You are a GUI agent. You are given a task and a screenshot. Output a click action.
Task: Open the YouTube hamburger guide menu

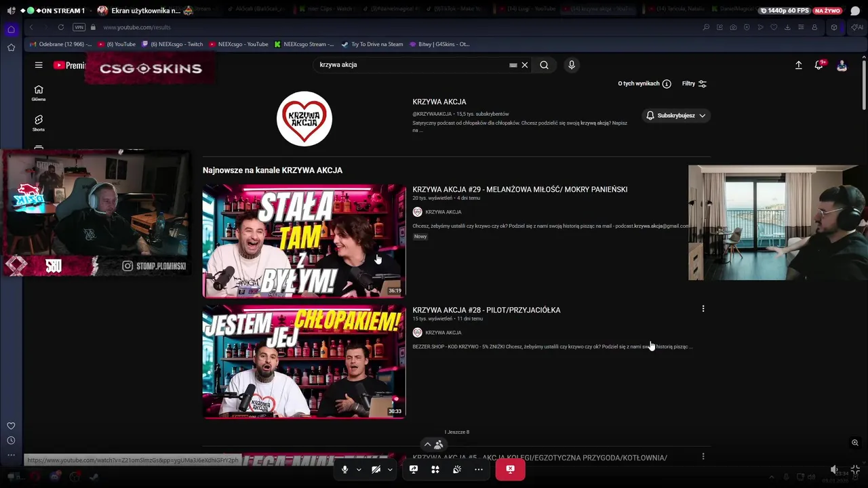tap(39, 65)
